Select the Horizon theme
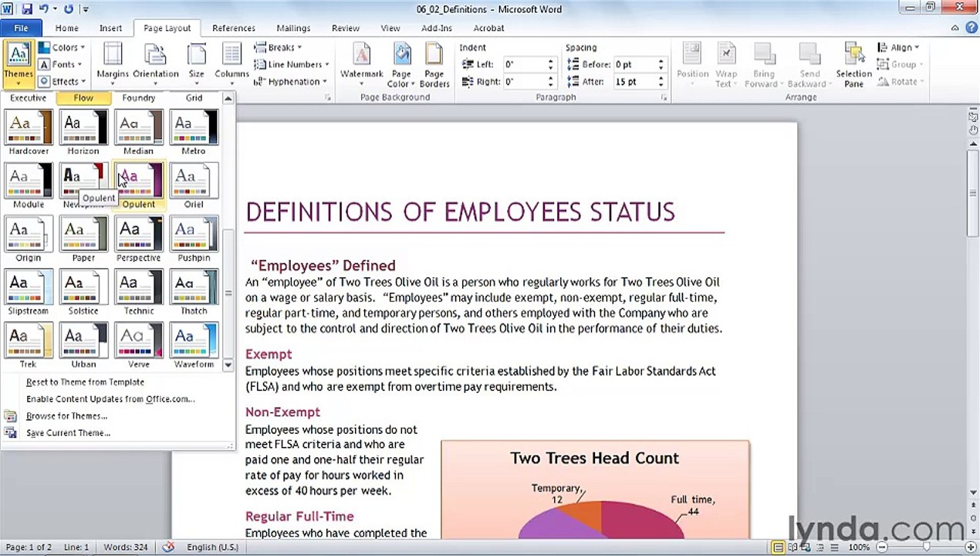The width and height of the screenshot is (980, 556). coord(83,133)
